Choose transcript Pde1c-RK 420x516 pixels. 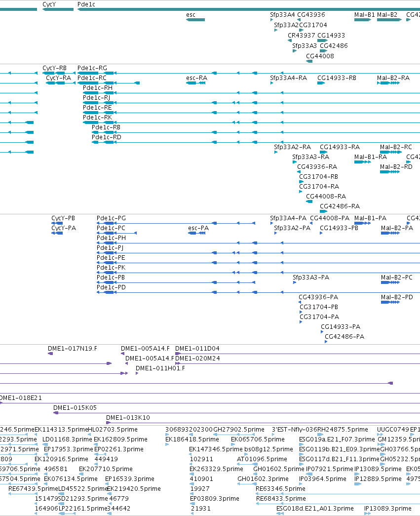[97, 118]
